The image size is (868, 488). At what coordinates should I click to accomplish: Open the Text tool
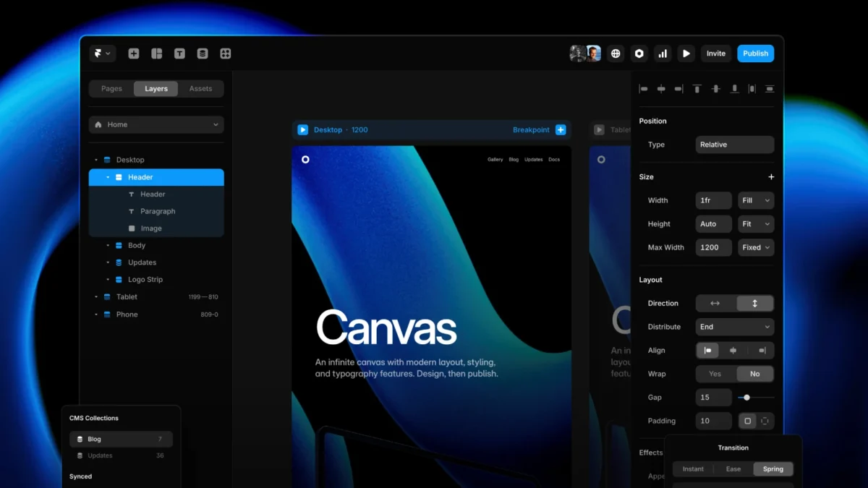(x=179, y=53)
